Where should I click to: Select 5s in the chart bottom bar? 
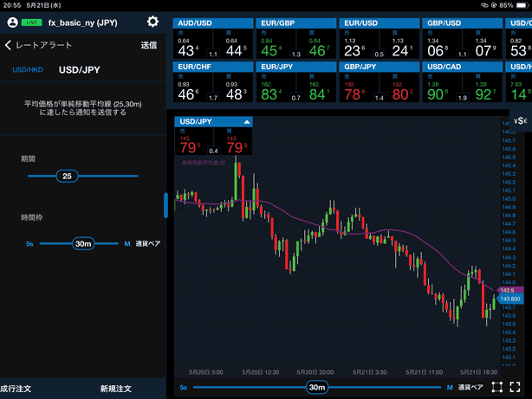click(183, 388)
